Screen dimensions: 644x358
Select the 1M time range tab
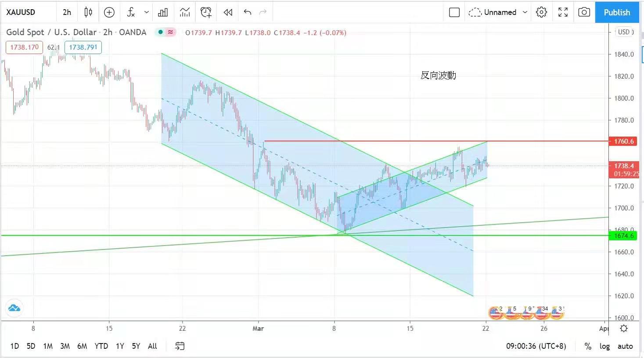coord(48,346)
